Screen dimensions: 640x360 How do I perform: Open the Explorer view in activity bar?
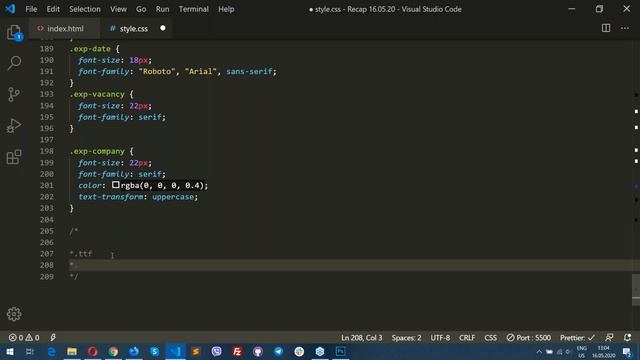14,32
